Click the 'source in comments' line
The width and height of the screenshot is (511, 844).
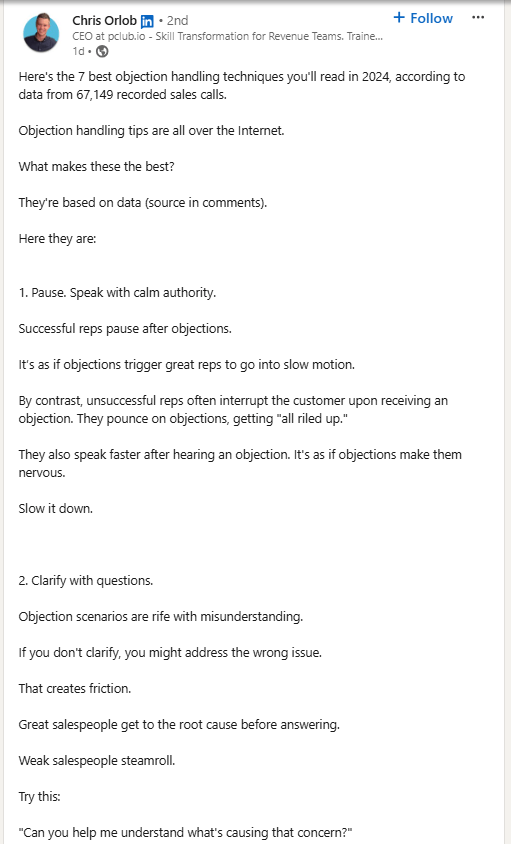pyautogui.click(x=143, y=202)
